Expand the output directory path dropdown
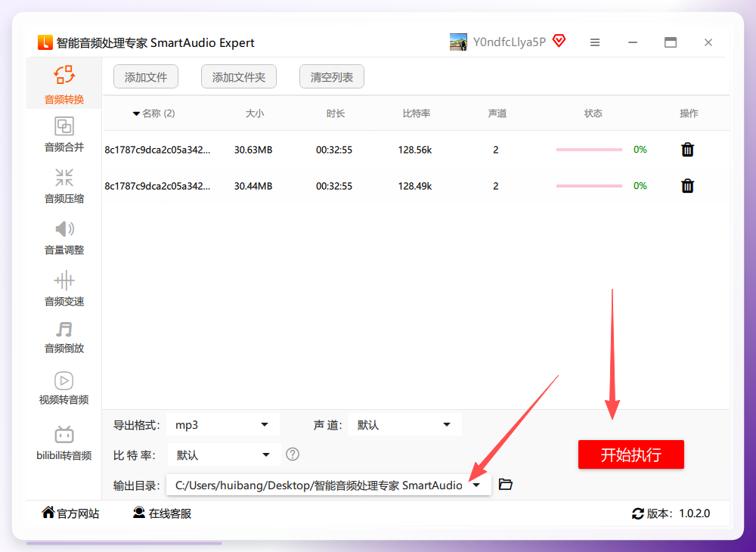 point(476,485)
